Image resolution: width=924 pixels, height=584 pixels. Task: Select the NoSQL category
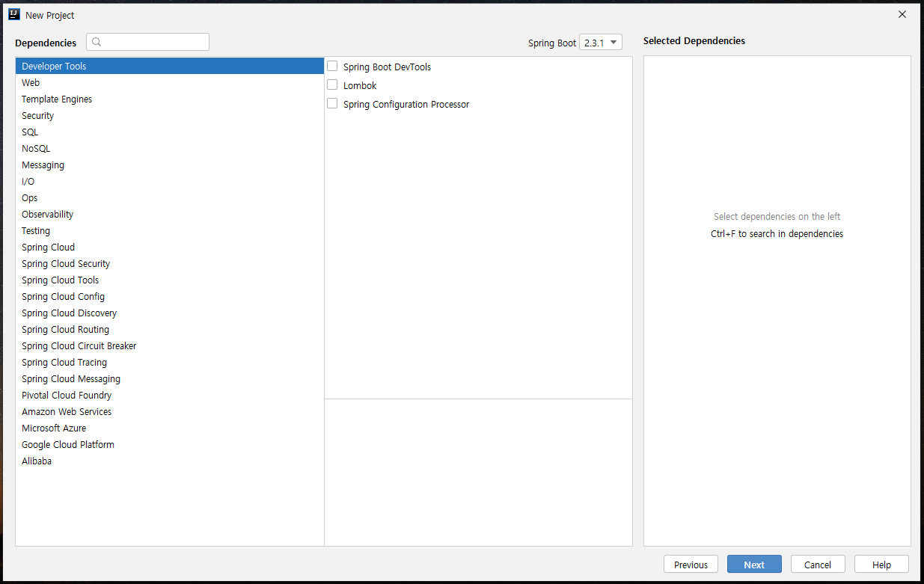(x=170, y=148)
